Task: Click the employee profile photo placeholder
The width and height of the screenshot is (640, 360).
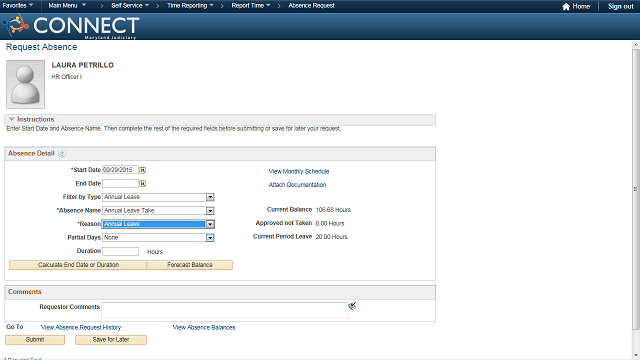Action: (25, 84)
